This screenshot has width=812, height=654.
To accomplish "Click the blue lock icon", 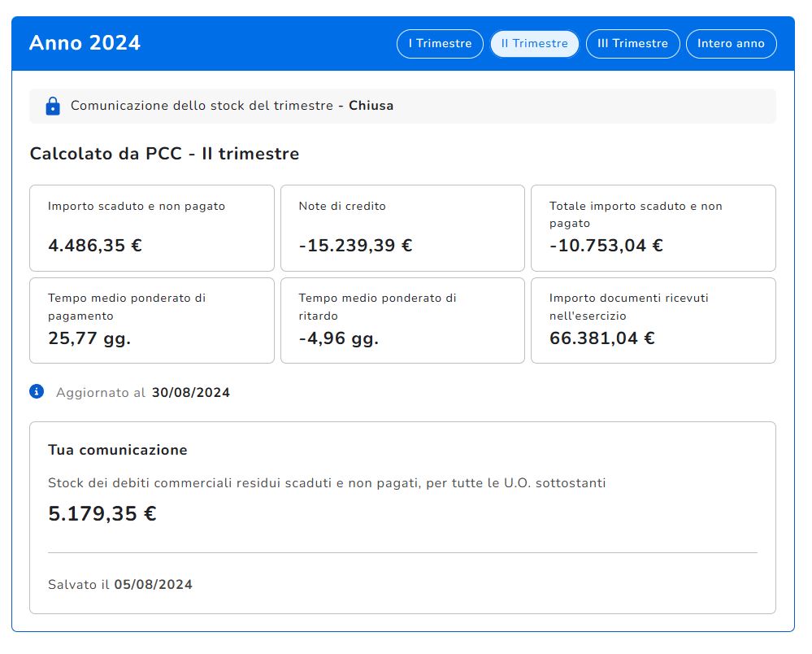I will click(x=53, y=106).
